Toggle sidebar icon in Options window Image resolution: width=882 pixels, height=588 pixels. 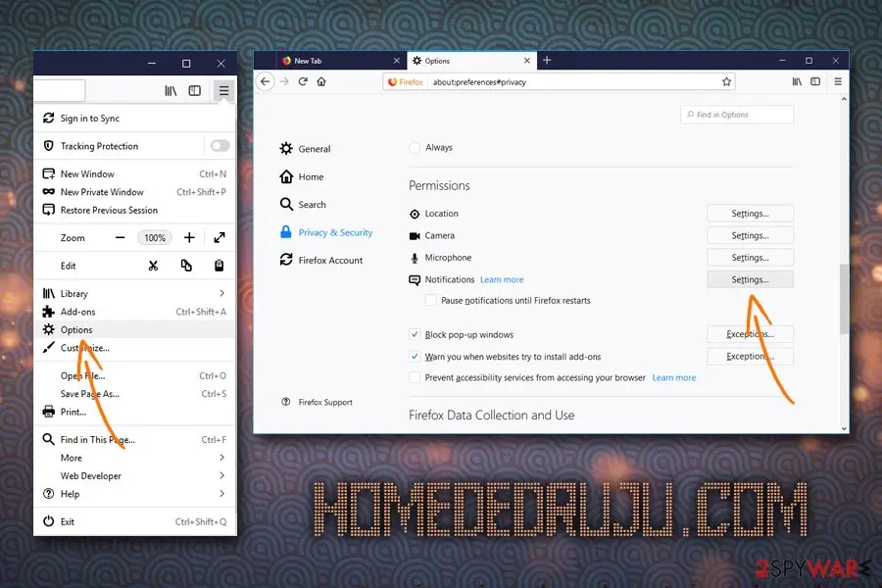[x=815, y=81]
